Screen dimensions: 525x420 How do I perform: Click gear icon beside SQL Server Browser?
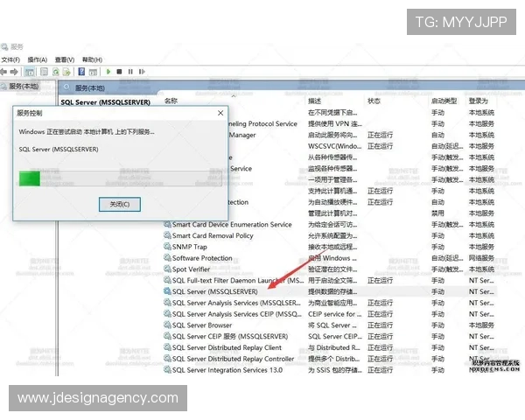(167, 325)
